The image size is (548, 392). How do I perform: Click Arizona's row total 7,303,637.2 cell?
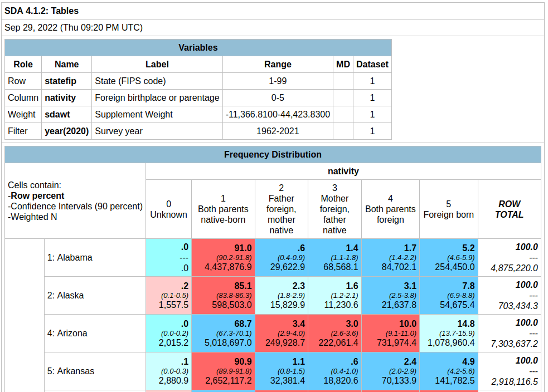coord(509,333)
